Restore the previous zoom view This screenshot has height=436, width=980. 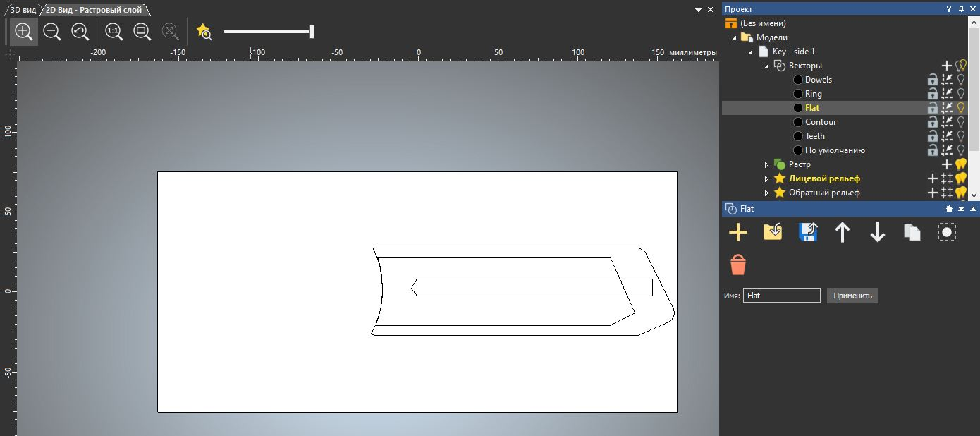coord(80,32)
